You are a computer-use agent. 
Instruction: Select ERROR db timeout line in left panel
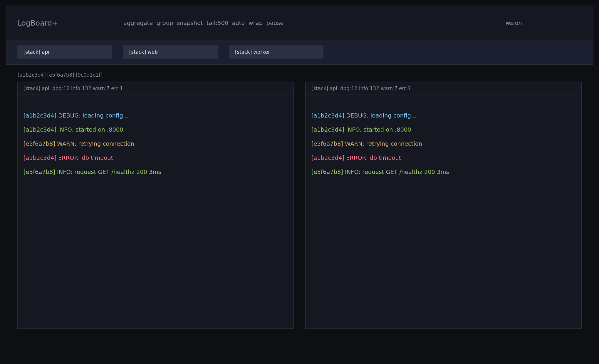click(x=68, y=158)
